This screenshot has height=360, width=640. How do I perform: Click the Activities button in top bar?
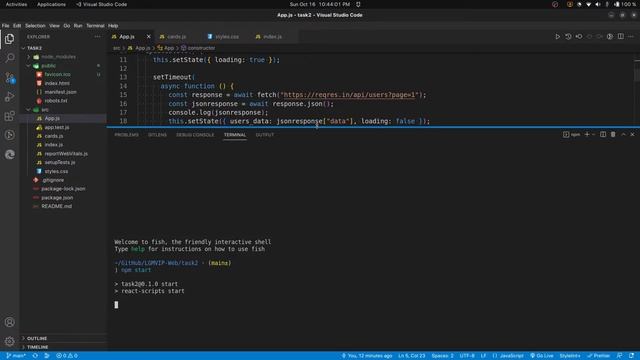(16, 4)
